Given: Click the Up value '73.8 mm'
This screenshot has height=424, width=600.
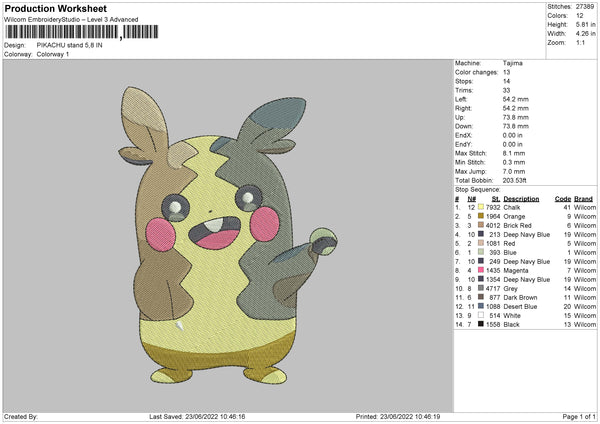Looking at the screenshot, I should [515, 117].
